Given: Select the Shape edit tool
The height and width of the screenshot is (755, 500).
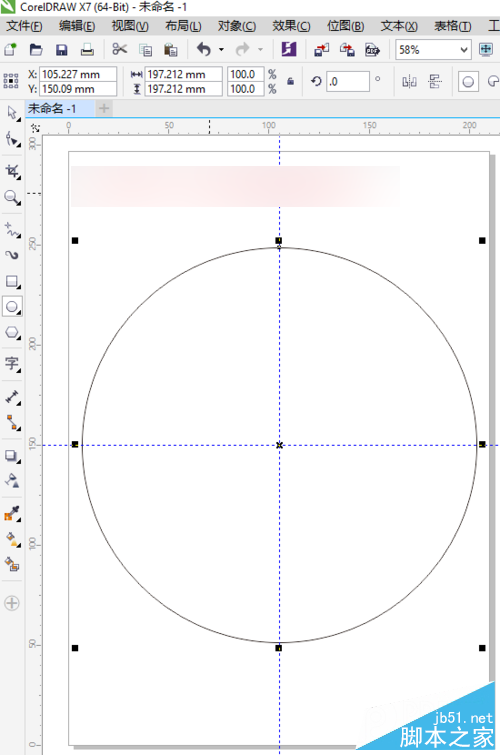Looking at the screenshot, I should click(x=12, y=140).
